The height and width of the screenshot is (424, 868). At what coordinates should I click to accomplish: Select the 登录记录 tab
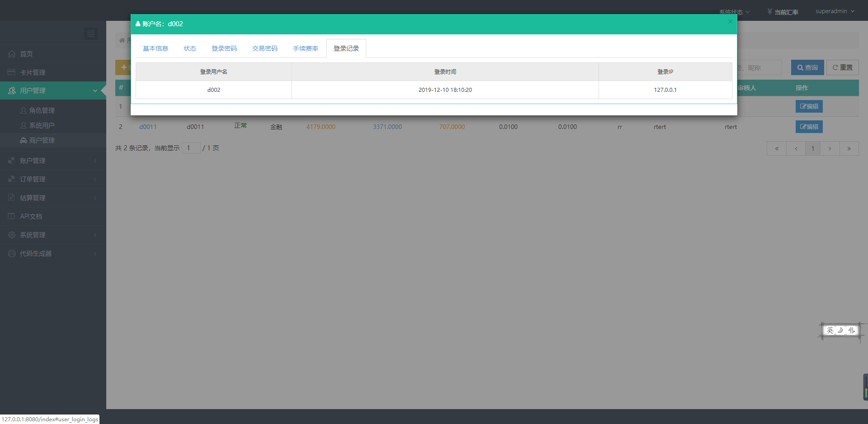coord(346,48)
